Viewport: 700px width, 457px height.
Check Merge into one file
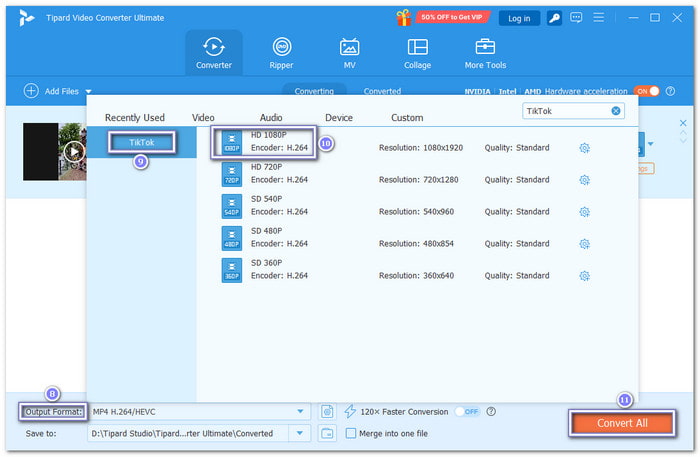[x=351, y=433]
